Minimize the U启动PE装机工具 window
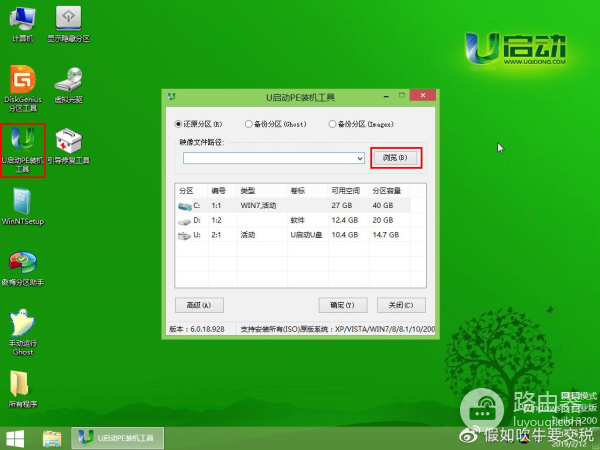This screenshot has height=450, width=600. coord(386,96)
